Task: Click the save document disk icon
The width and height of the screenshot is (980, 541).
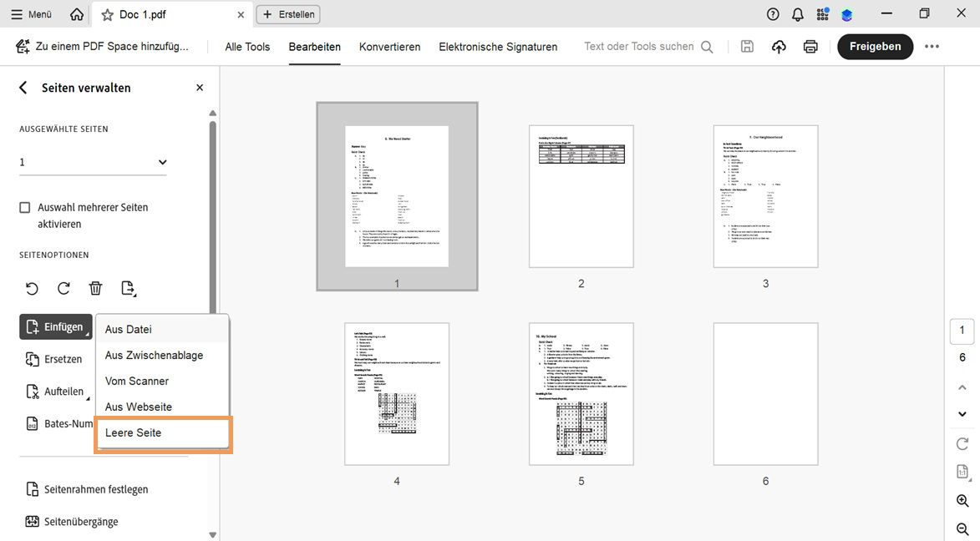Action: tap(746, 47)
